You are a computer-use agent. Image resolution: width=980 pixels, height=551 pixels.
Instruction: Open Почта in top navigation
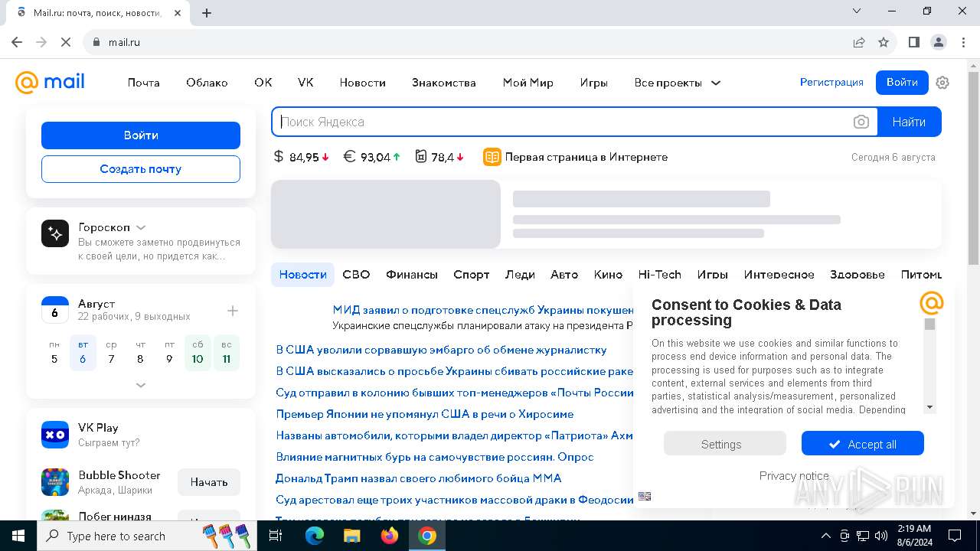[144, 83]
